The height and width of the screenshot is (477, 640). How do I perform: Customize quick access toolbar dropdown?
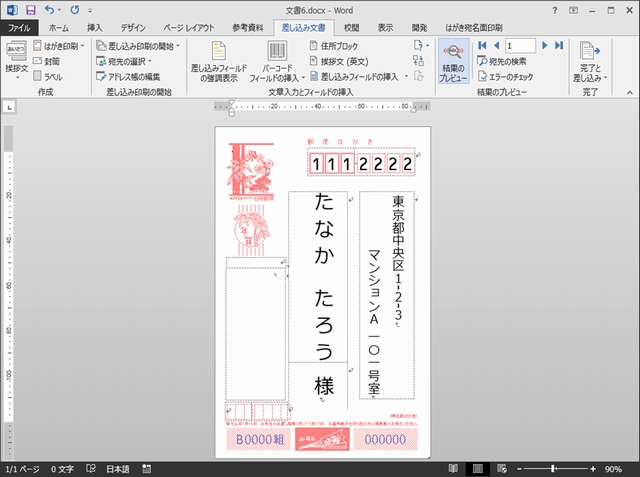pos(90,10)
